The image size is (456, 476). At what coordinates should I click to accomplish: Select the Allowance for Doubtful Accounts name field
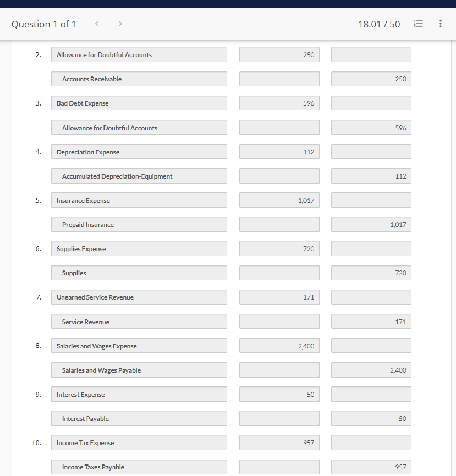[x=139, y=54]
